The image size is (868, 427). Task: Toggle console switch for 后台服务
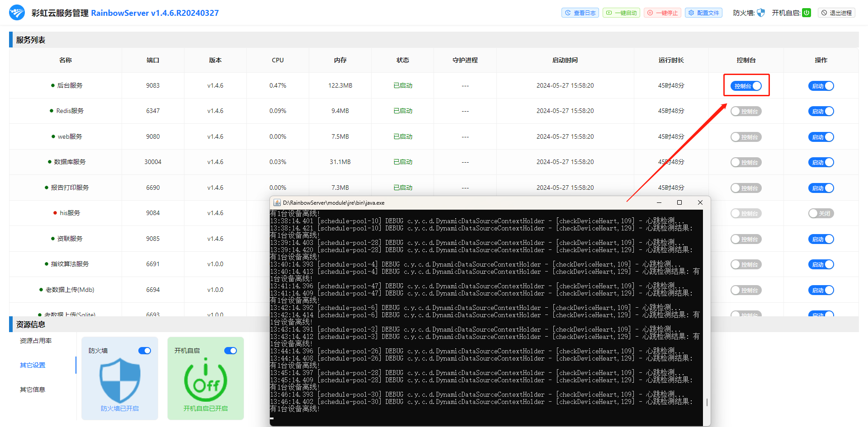746,86
